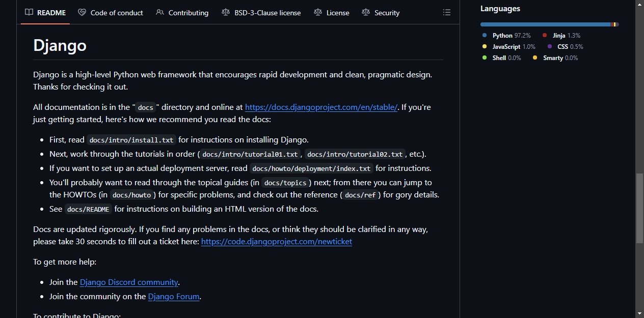Click the Code of conduct heart icon
644x318 pixels.
point(82,12)
